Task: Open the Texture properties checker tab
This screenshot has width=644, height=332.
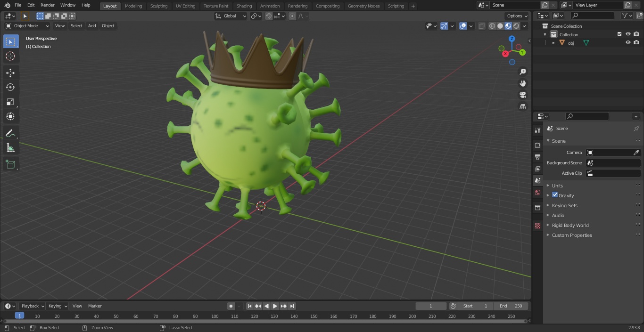Action: click(537, 226)
